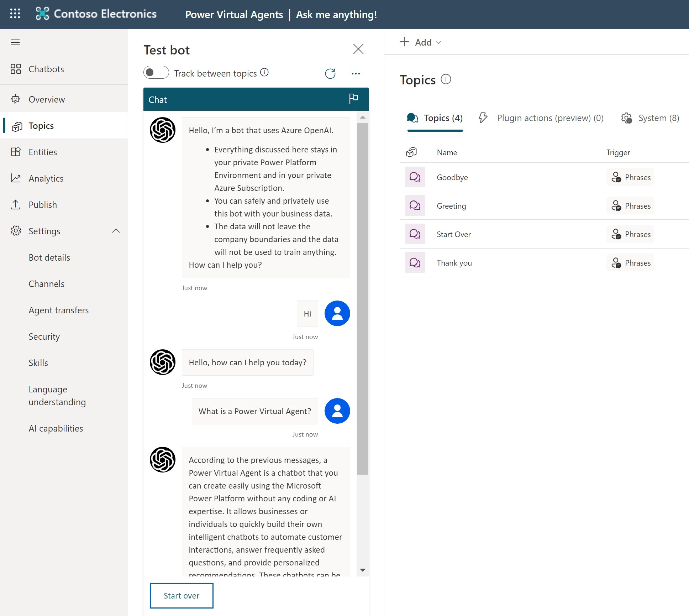Click Phrases trigger for Greeting
The height and width of the screenshot is (616, 689).
630,205
